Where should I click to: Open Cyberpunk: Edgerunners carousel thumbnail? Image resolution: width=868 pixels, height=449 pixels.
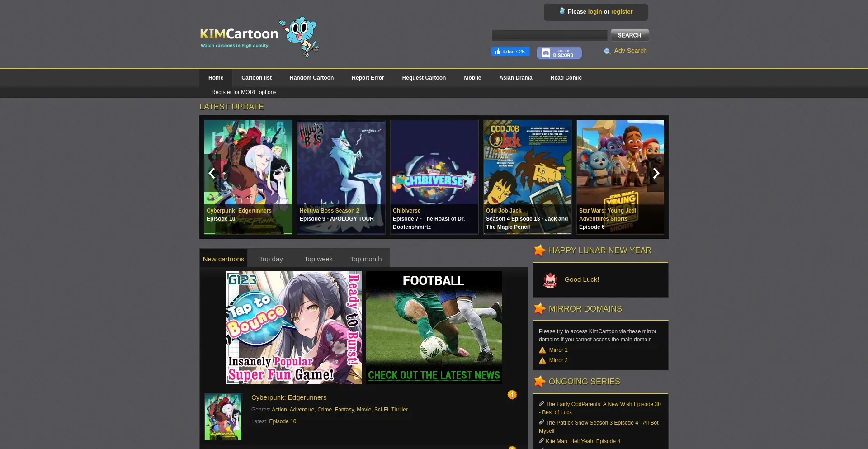click(x=248, y=177)
